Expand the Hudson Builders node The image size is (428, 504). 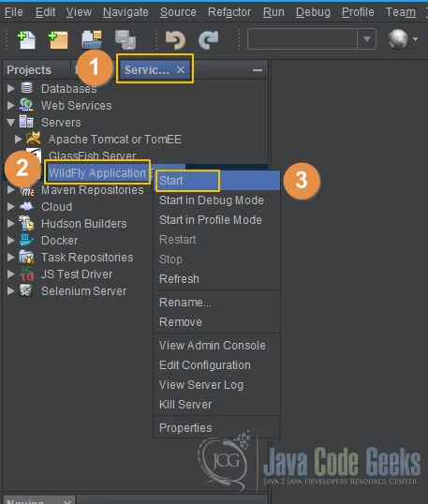click(11, 223)
